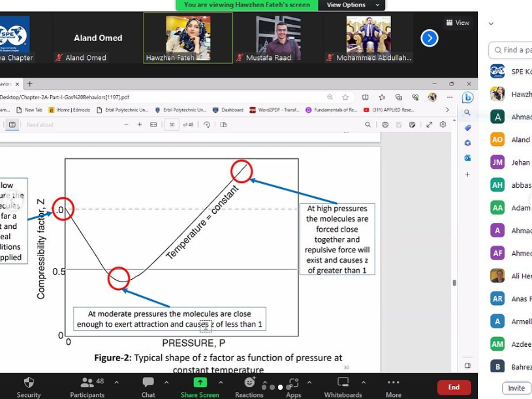Open the Participants panel

coord(87,387)
